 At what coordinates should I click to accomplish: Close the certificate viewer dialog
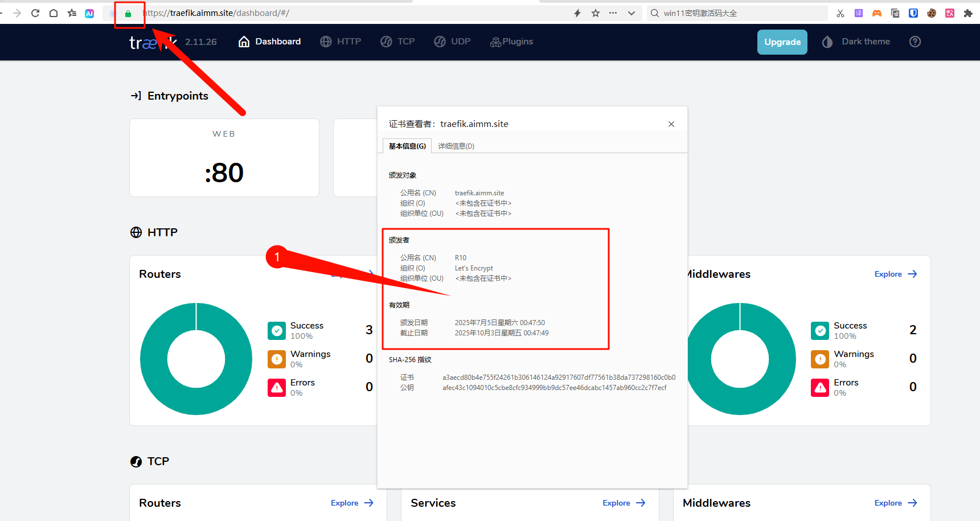point(671,124)
